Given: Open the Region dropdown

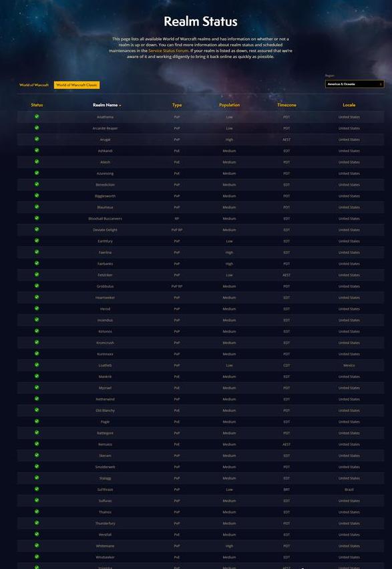Looking at the screenshot, I should 355,84.
